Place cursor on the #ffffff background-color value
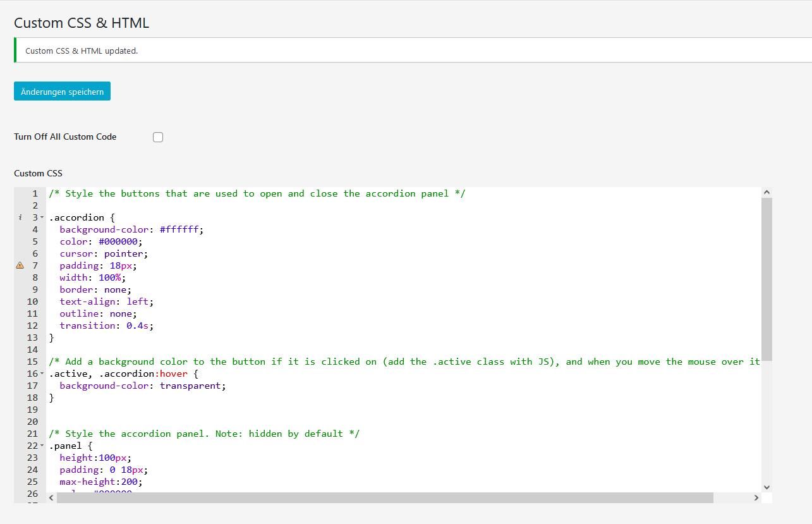The height and width of the screenshot is (524, 812). (x=181, y=229)
